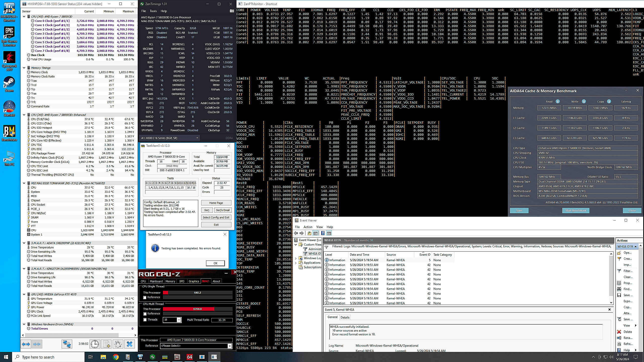Enable CPU Single Thread Reference checkbox
Viewport: 644px width, 362px height.
point(145,297)
